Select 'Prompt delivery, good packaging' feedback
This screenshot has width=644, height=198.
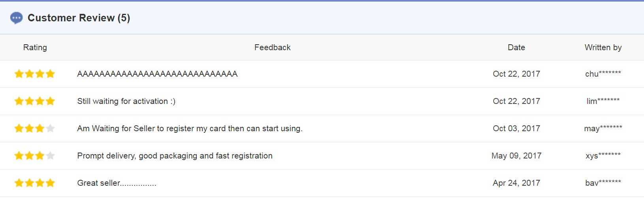pos(175,156)
